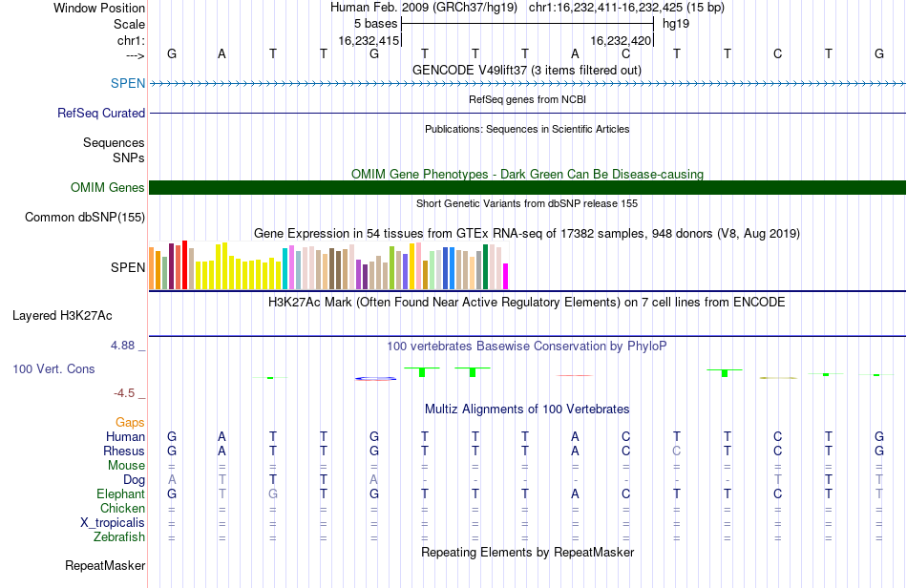Click the dark green GTEx expression bar

[485, 267]
